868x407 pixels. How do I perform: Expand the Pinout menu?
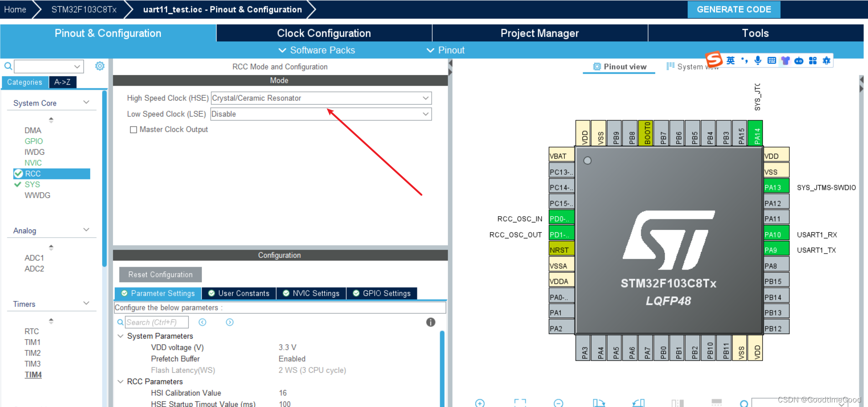446,50
